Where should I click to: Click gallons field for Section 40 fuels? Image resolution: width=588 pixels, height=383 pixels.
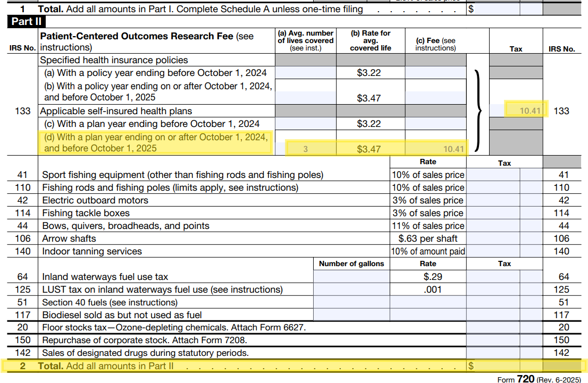[351, 302]
